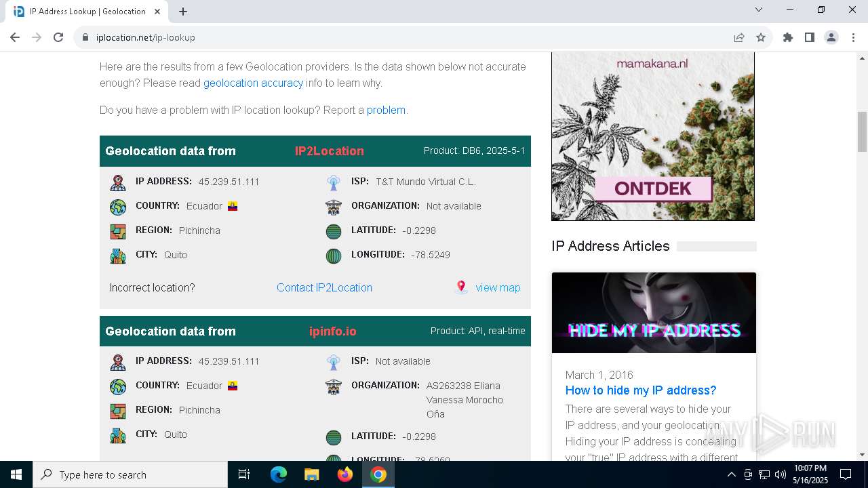Click the Contact IP2Location link
Viewport: 868px width, 488px height.
(324, 287)
